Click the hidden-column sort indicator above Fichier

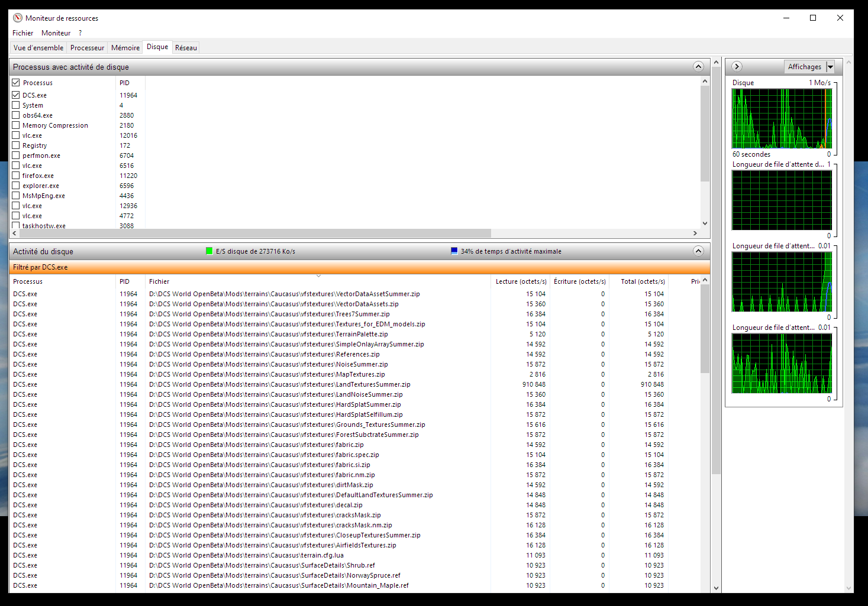click(318, 276)
